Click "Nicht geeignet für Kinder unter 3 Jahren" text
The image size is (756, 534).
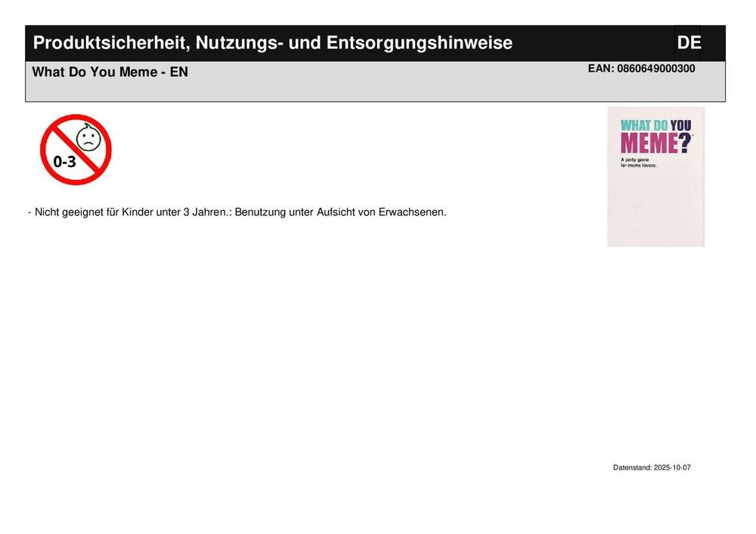tap(130, 212)
